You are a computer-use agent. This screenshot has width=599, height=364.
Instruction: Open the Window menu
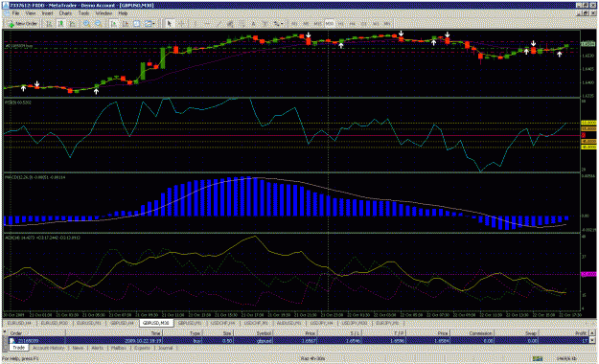click(104, 13)
